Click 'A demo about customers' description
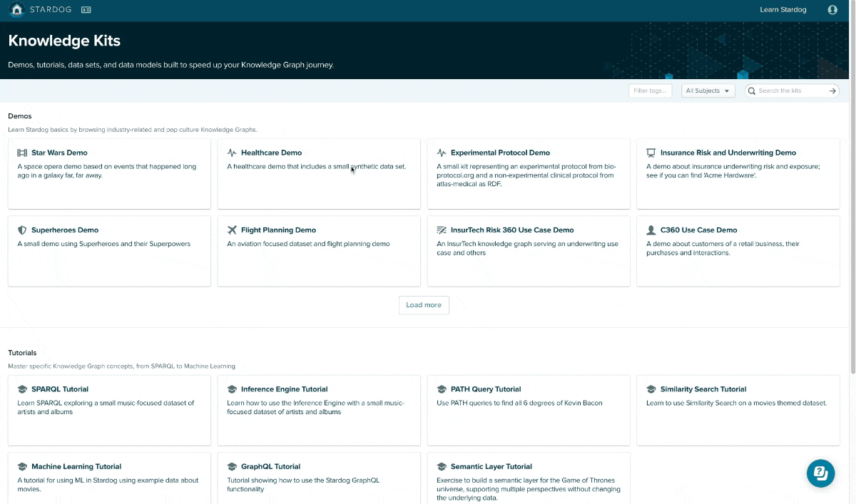The width and height of the screenshot is (856, 504). [x=723, y=248]
